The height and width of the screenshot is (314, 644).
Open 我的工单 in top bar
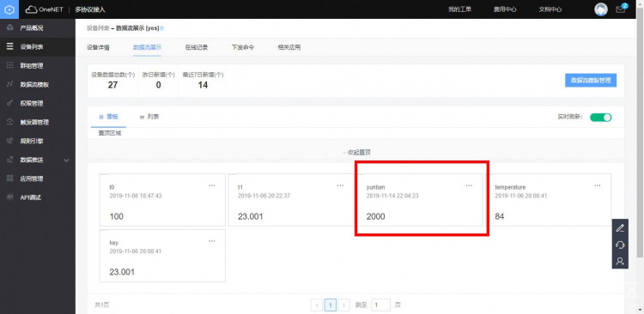click(459, 9)
